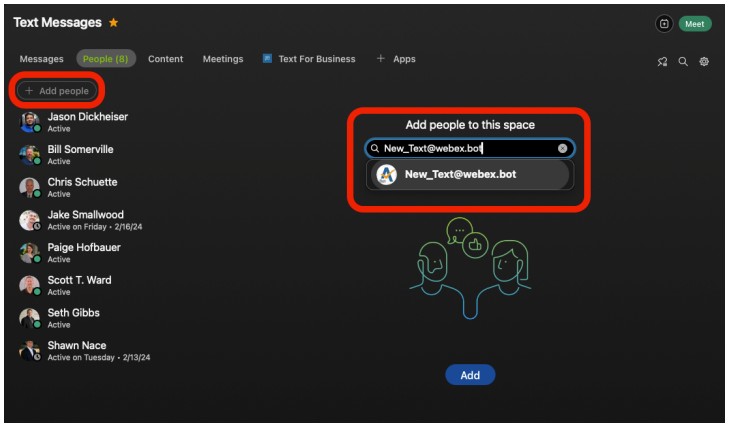Add a new app with the + Apps tab
Viewport: 729px width, 426px height.
(396, 59)
